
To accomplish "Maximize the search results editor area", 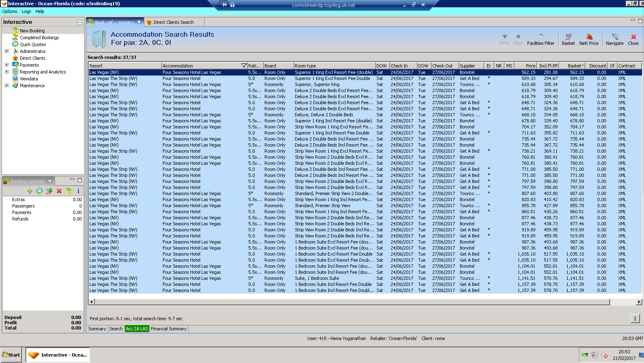I will click(640, 20).
